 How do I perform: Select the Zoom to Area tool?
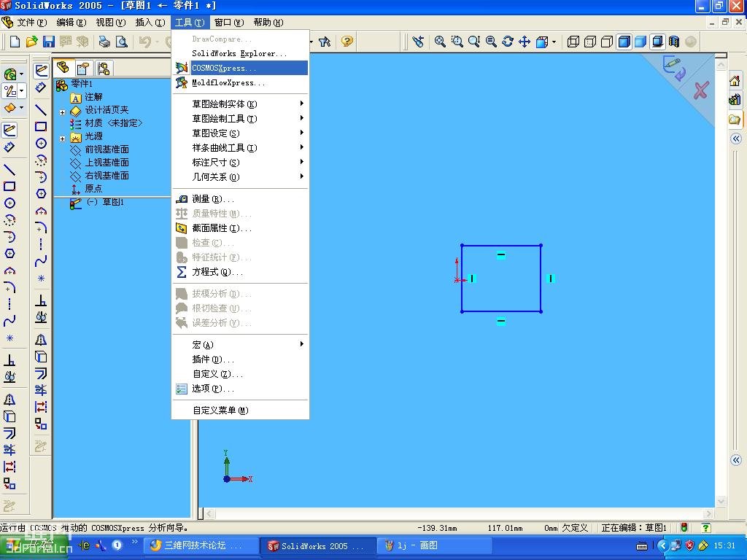(x=457, y=42)
